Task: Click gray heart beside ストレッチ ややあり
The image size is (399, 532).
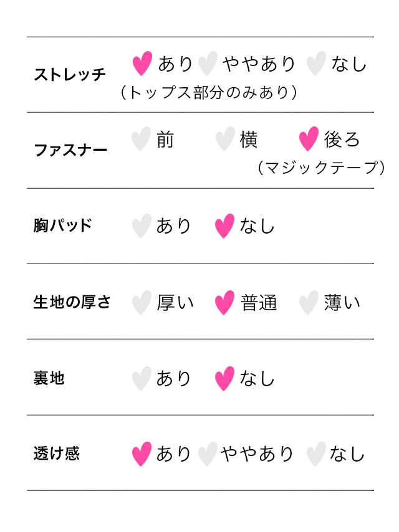Action: 207,63
